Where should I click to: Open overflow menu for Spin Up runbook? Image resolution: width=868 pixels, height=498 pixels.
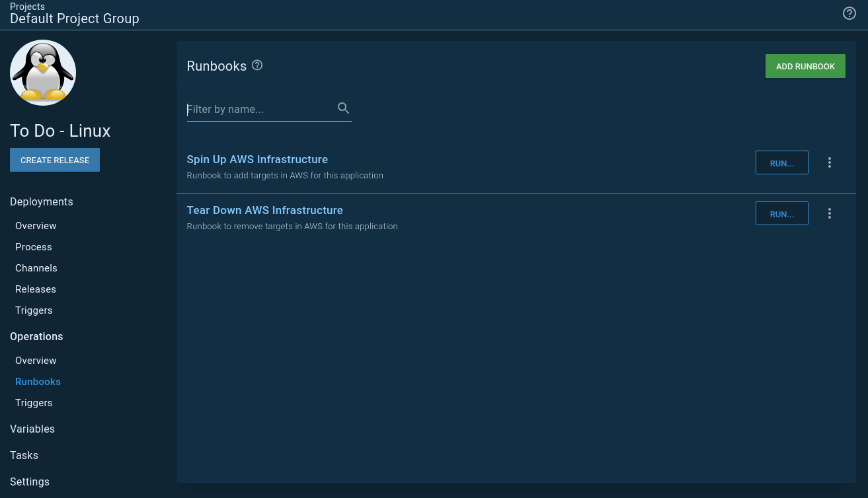[x=830, y=162]
